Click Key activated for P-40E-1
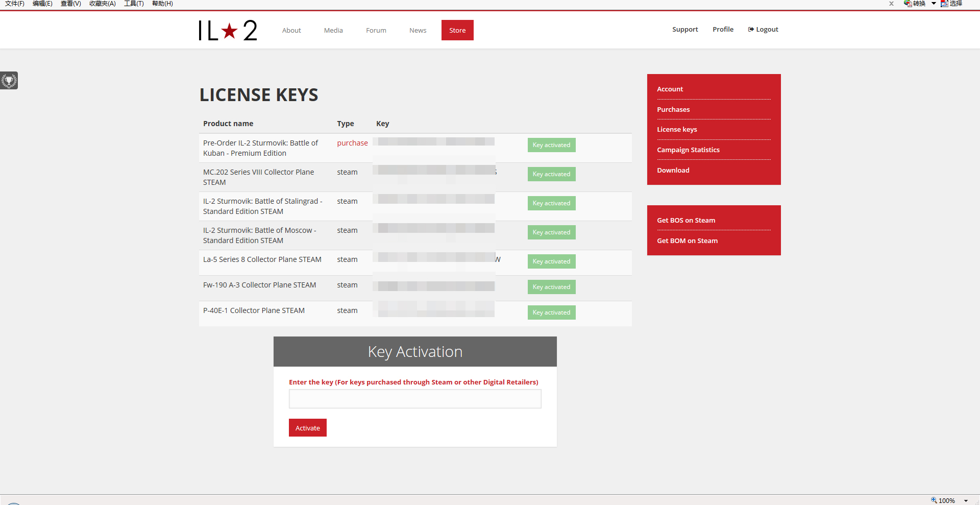 (x=551, y=312)
